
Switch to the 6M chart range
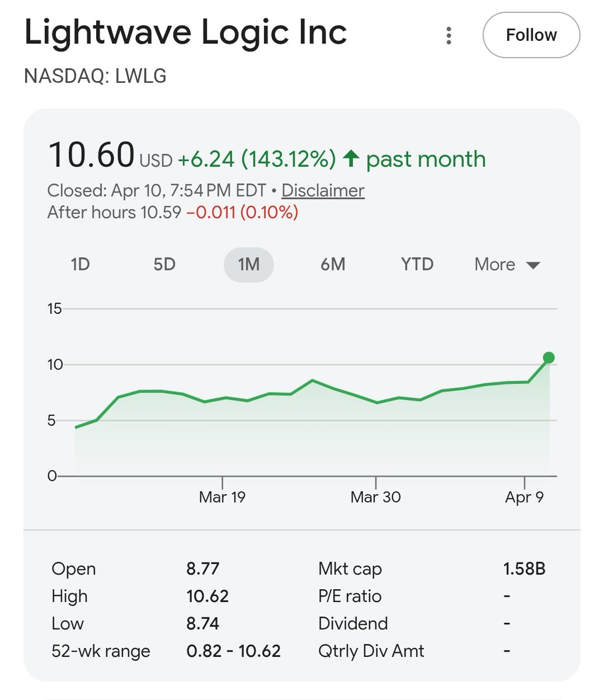[332, 264]
